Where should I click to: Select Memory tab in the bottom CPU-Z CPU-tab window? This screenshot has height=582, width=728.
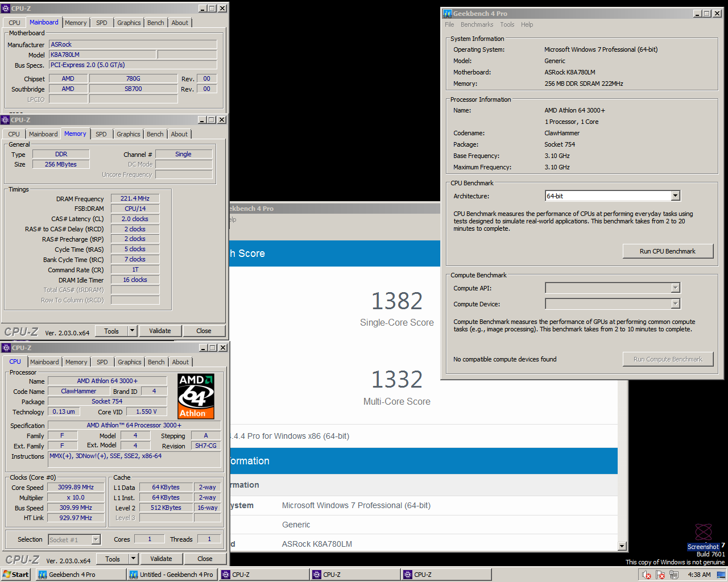(x=76, y=362)
